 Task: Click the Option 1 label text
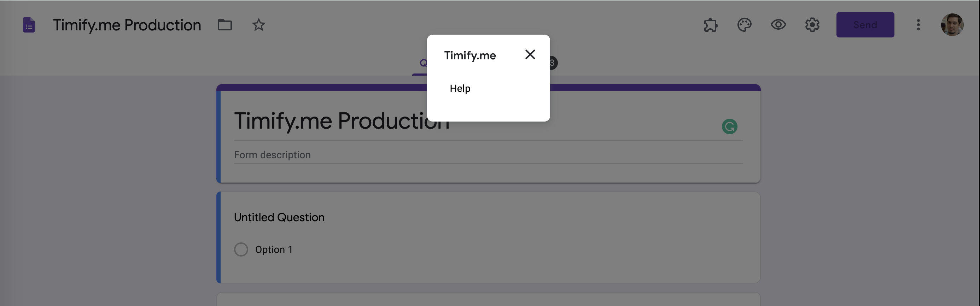pyautogui.click(x=274, y=250)
